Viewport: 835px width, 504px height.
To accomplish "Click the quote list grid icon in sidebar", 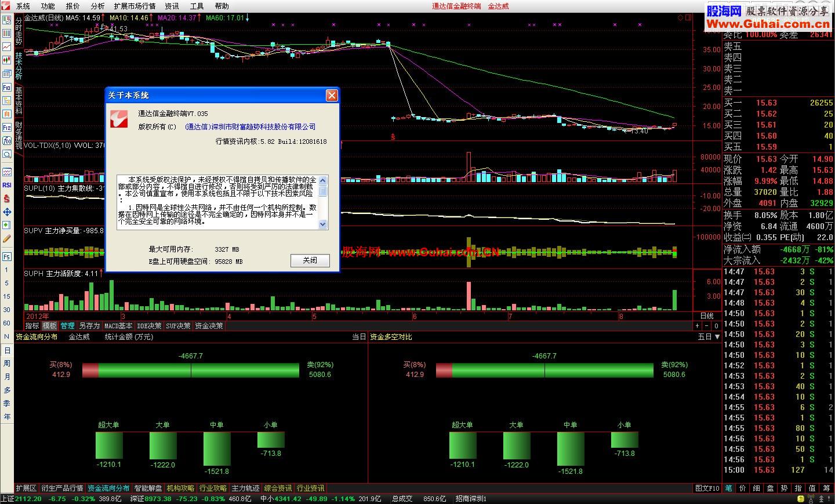I will [x=7, y=33].
